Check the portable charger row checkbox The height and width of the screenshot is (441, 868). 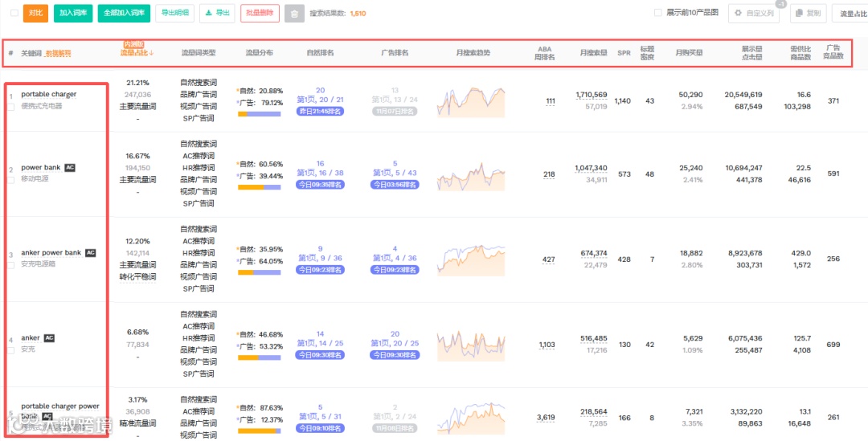pyautogui.click(x=11, y=108)
